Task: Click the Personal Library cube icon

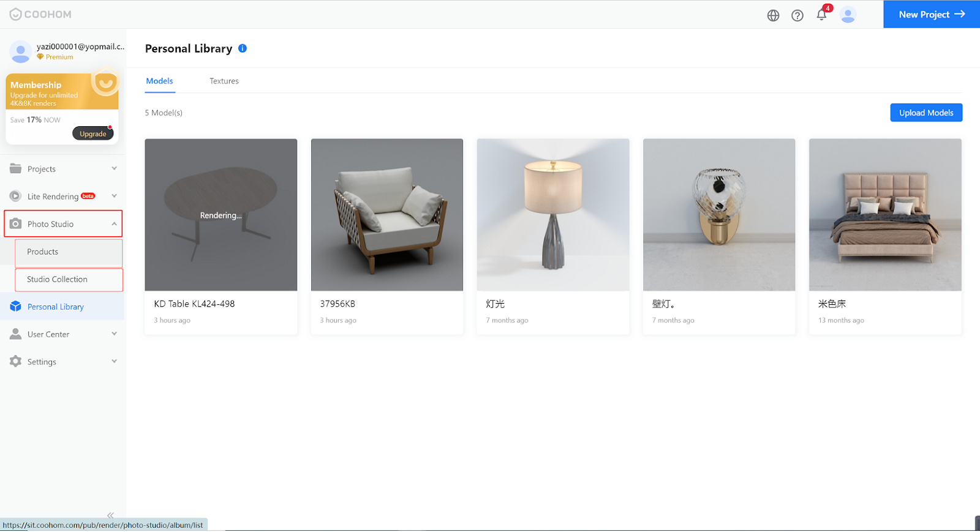Action: point(15,306)
